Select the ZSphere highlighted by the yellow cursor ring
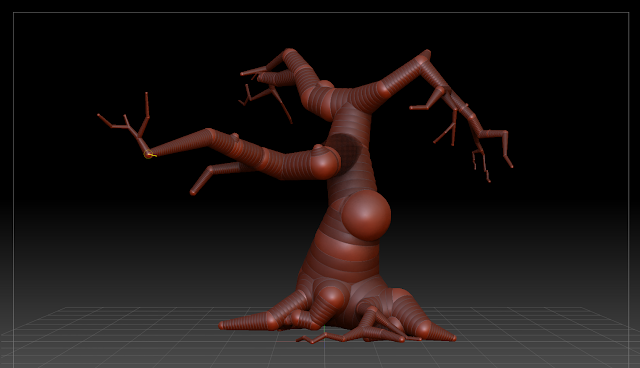The image size is (640, 368). click(148, 154)
